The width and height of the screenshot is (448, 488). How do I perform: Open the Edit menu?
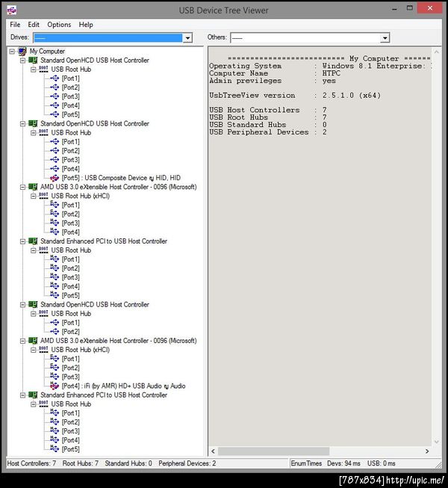point(34,25)
